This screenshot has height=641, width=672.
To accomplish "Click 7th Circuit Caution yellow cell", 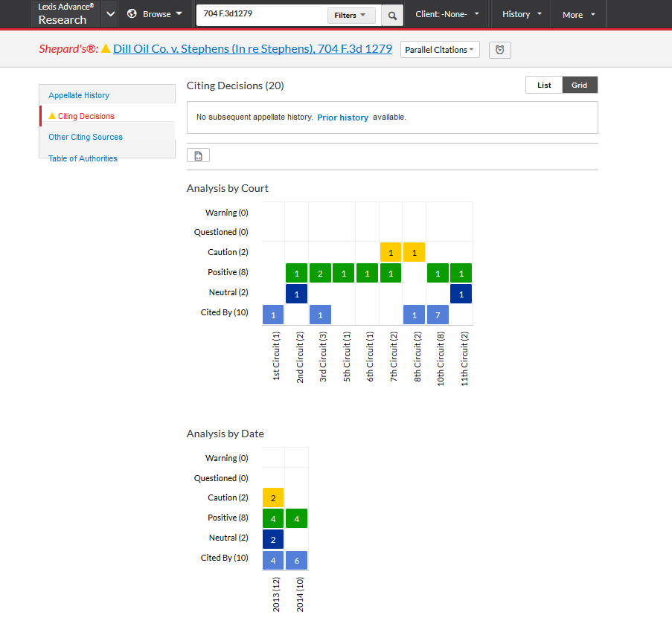I will [391, 252].
